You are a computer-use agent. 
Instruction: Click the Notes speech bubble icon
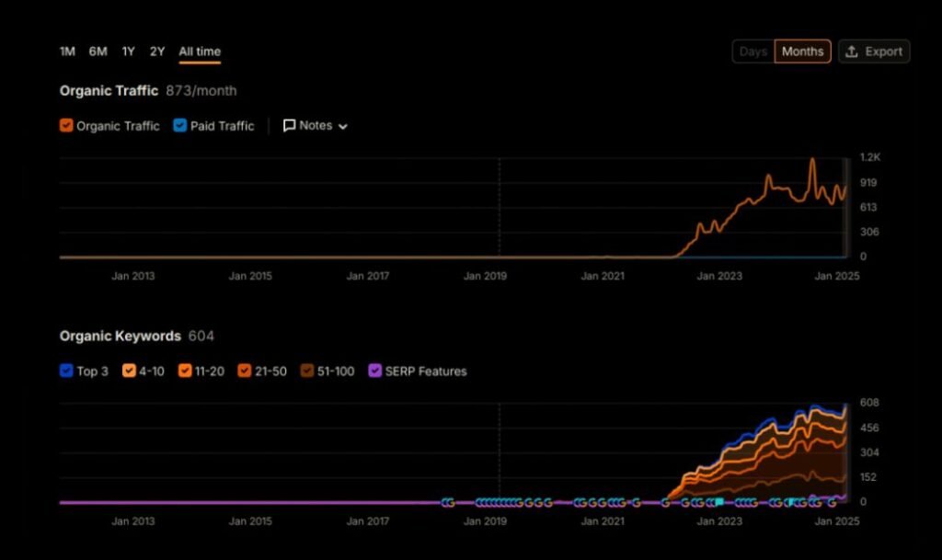(289, 126)
